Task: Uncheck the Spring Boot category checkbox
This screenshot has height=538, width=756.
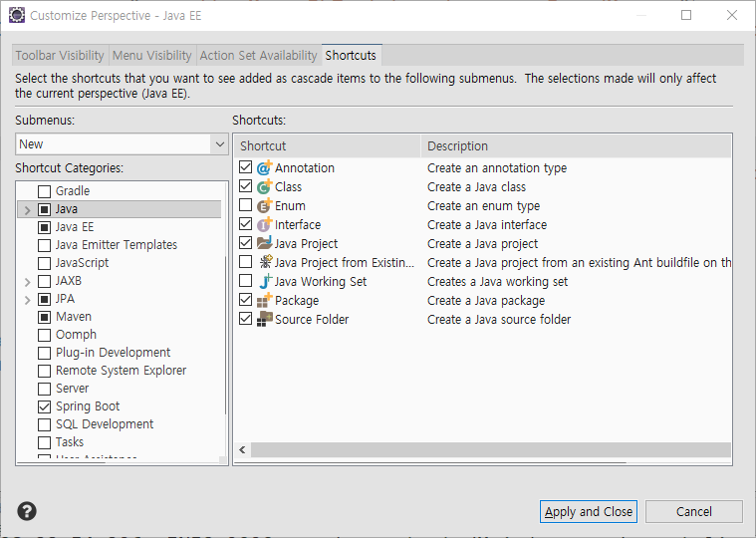Action: coord(45,406)
